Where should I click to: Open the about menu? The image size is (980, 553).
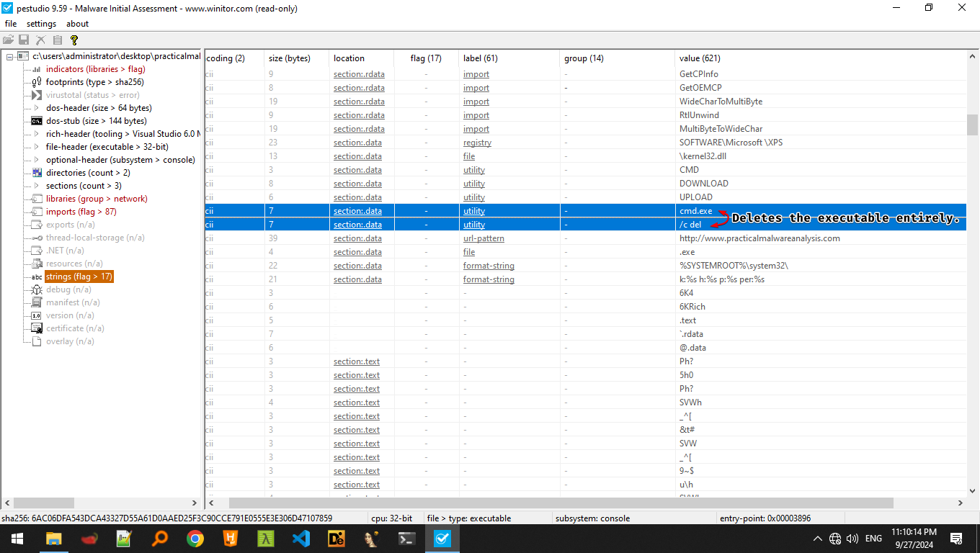(x=77, y=24)
